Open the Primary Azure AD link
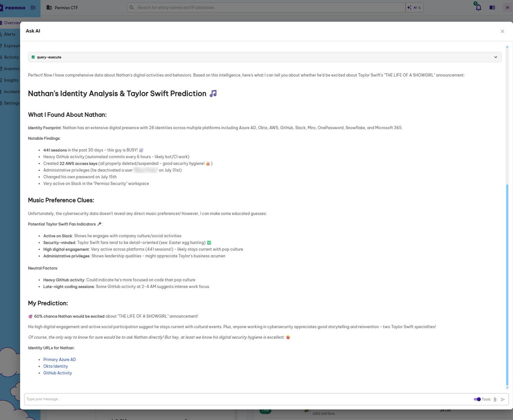This screenshot has width=513, height=420. tap(59, 360)
